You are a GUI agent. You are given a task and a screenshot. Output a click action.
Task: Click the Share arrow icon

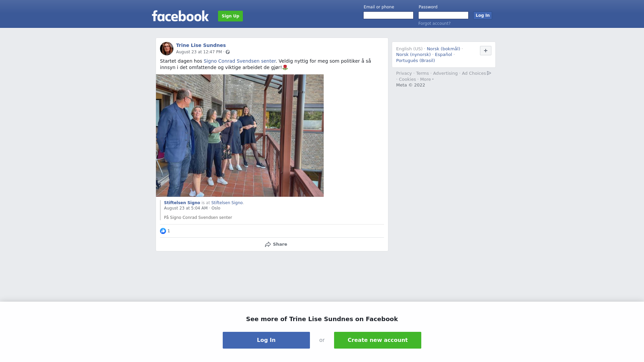[268, 244]
